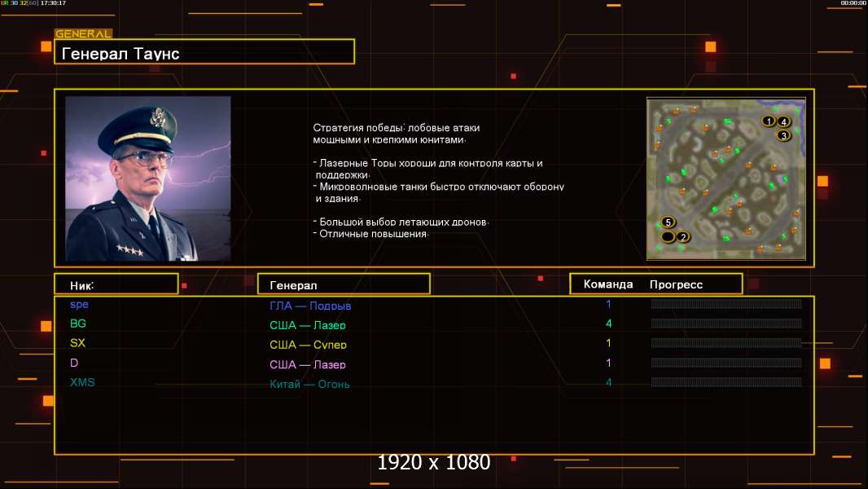Click loading progress bar for BG
Image resolution: width=868 pixels, height=489 pixels.
[x=726, y=323]
